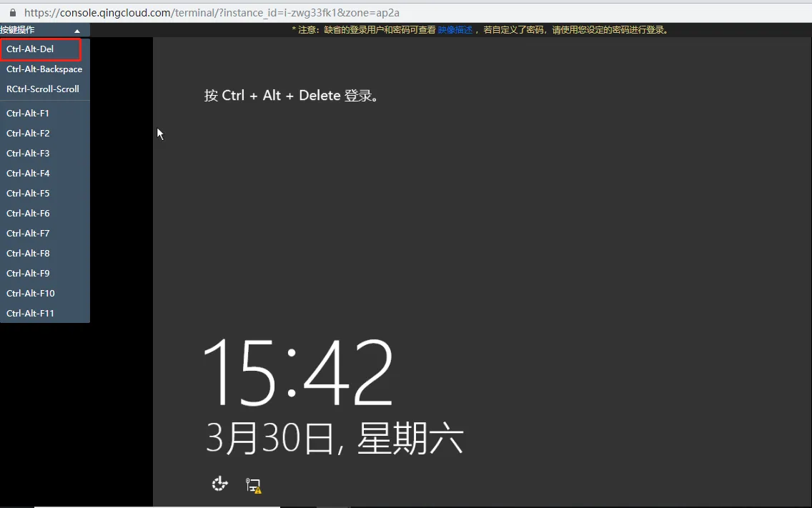
Task: Send Ctrl-Alt-F5 to the instance
Action: coord(28,193)
